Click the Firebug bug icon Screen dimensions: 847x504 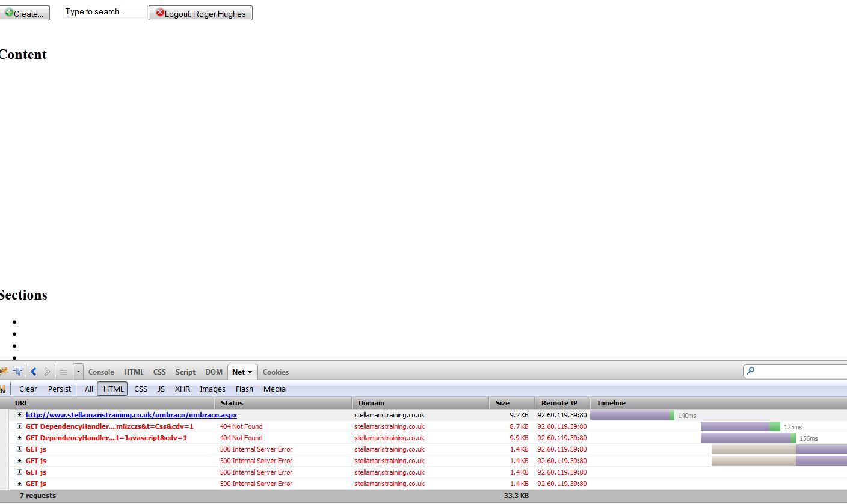(x=3, y=372)
